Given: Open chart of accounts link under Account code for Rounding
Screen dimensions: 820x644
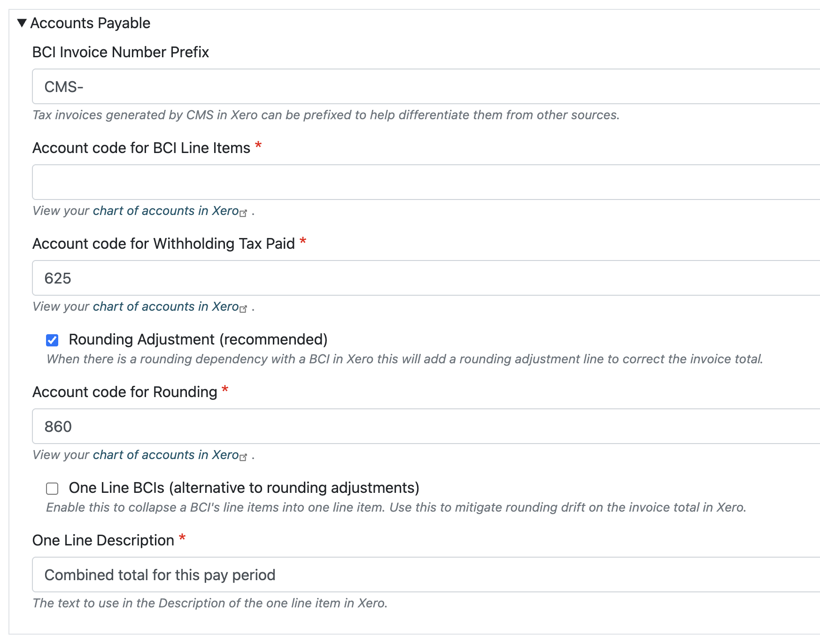Looking at the screenshot, I should pyautogui.click(x=165, y=455).
